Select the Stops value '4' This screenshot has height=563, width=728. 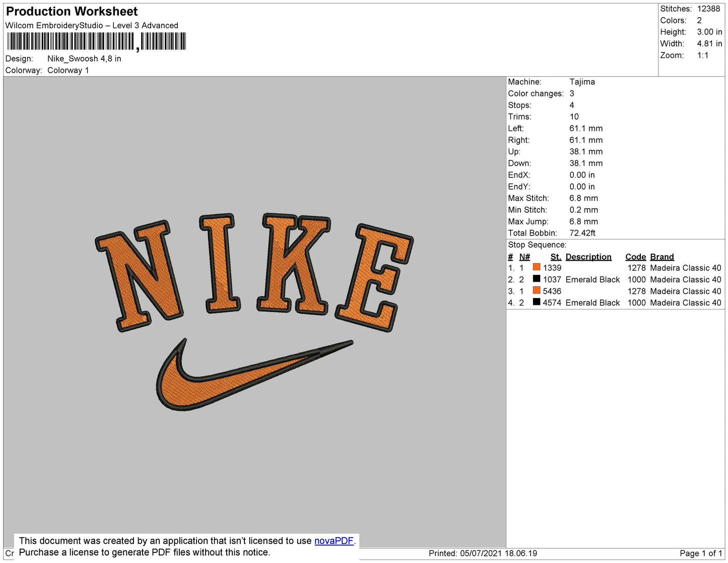(x=572, y=105)
